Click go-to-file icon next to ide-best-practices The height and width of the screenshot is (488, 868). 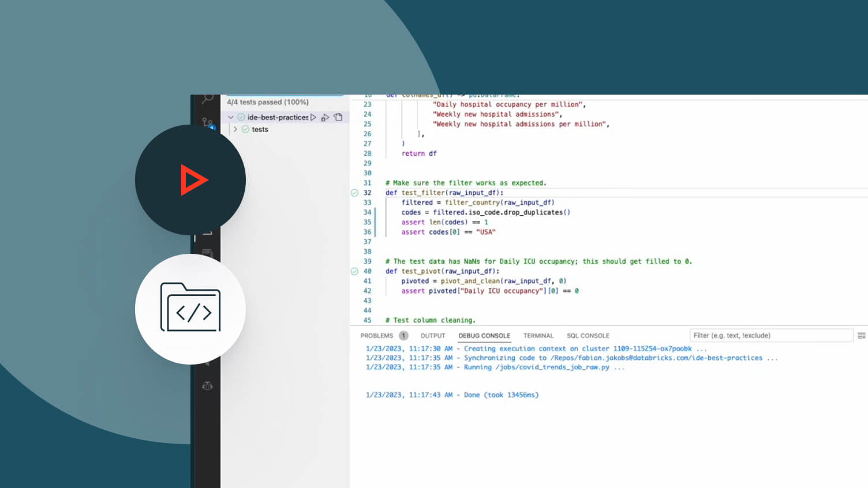pos(338,117)
